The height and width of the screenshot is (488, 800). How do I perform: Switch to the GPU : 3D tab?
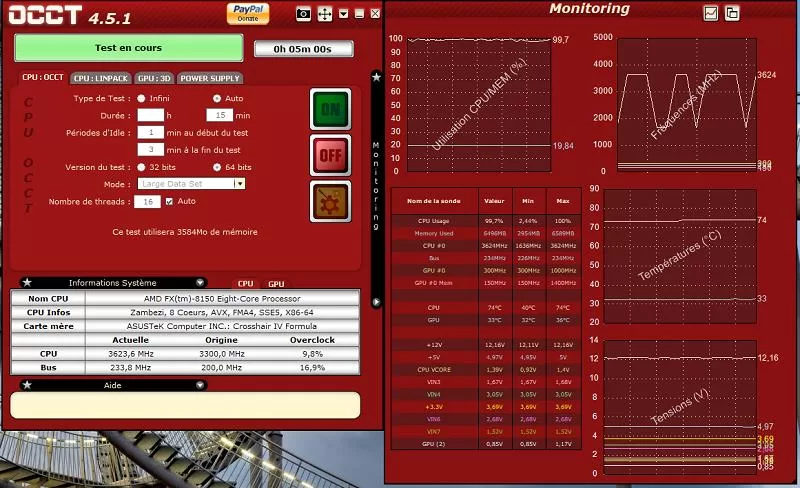pyautogui.click(x=154, y=78)
